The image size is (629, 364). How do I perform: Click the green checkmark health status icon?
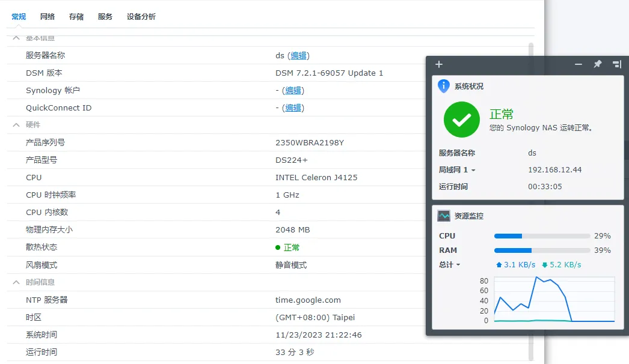pyautogui.click(x=461, y=120)
